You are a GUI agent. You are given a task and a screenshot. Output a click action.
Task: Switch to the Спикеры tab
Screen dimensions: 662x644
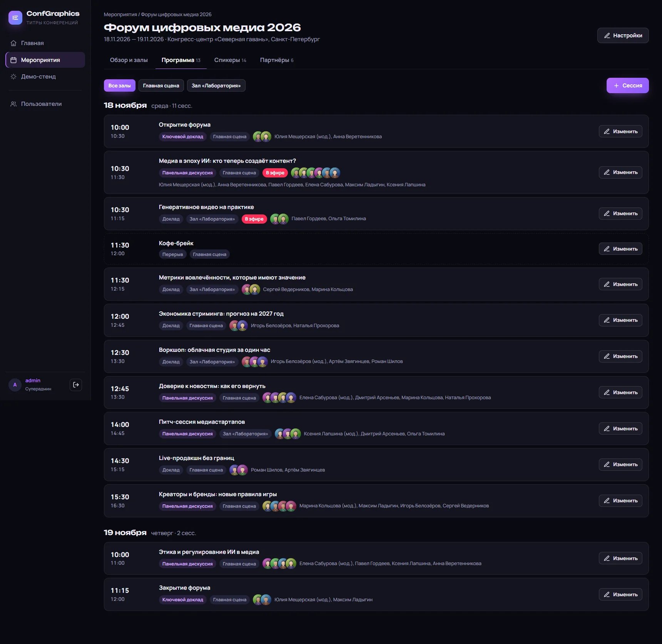[x=230, y=60]
